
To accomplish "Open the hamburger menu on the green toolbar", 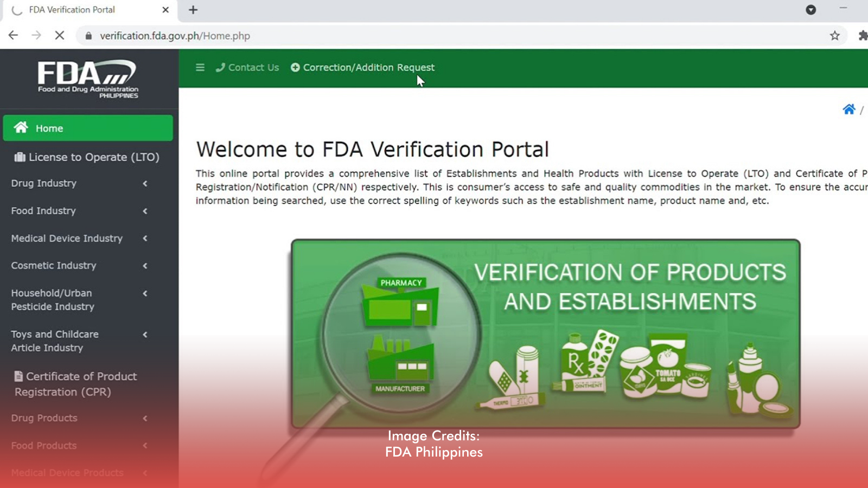I will pyautogui.click(x=200, y=67).
